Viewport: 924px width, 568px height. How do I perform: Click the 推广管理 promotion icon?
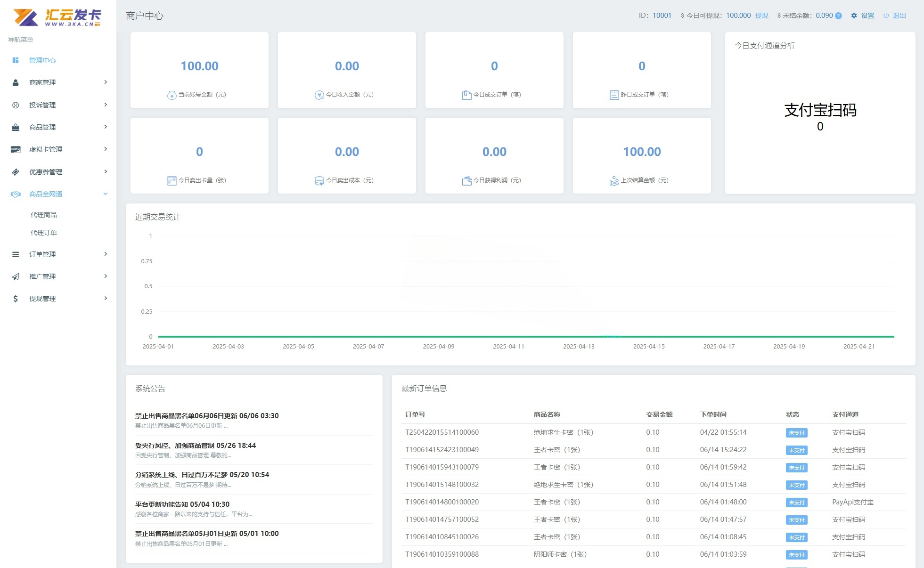point(15,276)
